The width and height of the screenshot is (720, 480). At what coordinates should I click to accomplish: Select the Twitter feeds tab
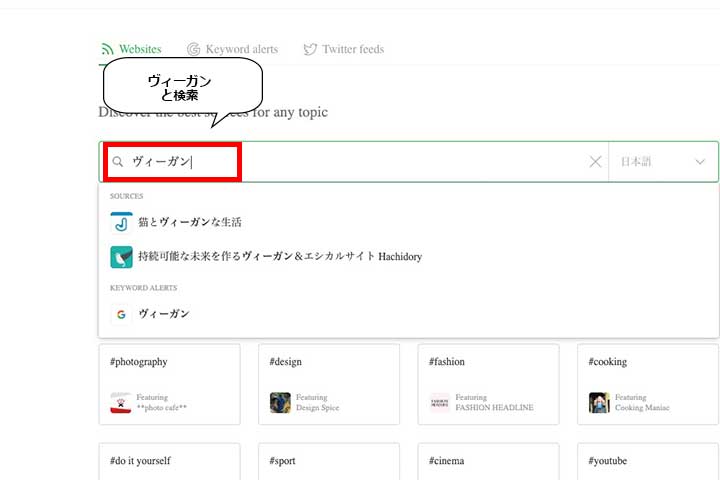343,49
